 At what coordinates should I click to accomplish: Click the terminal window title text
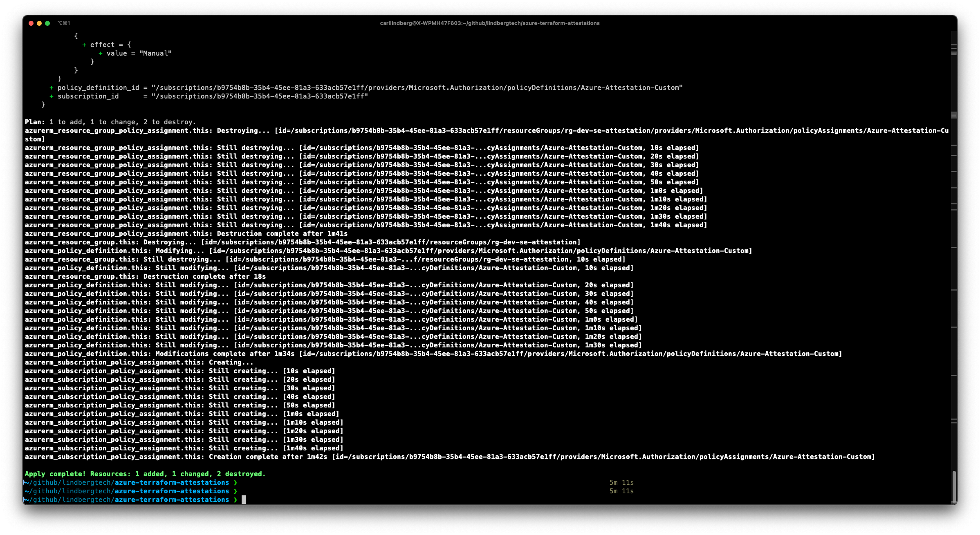[x=489, y=23]
